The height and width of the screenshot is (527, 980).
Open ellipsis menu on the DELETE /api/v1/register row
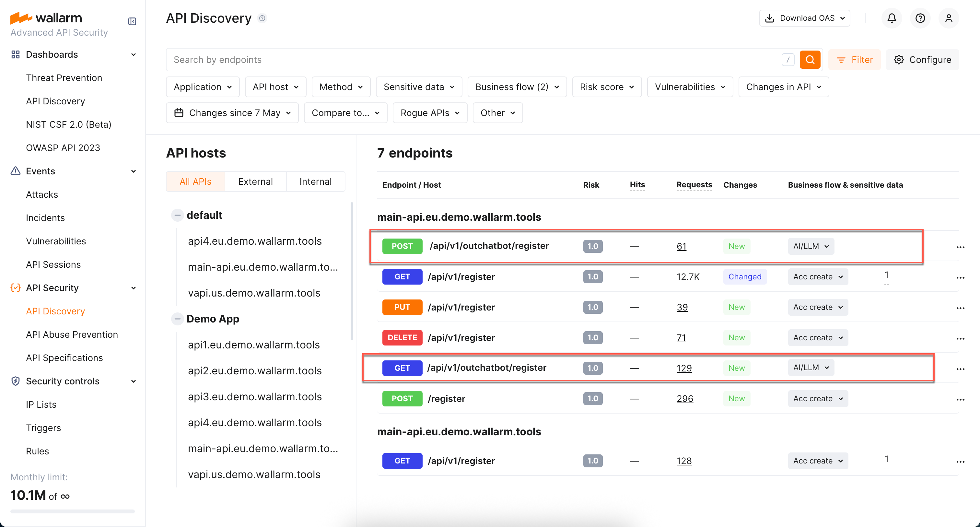[961, 338]
